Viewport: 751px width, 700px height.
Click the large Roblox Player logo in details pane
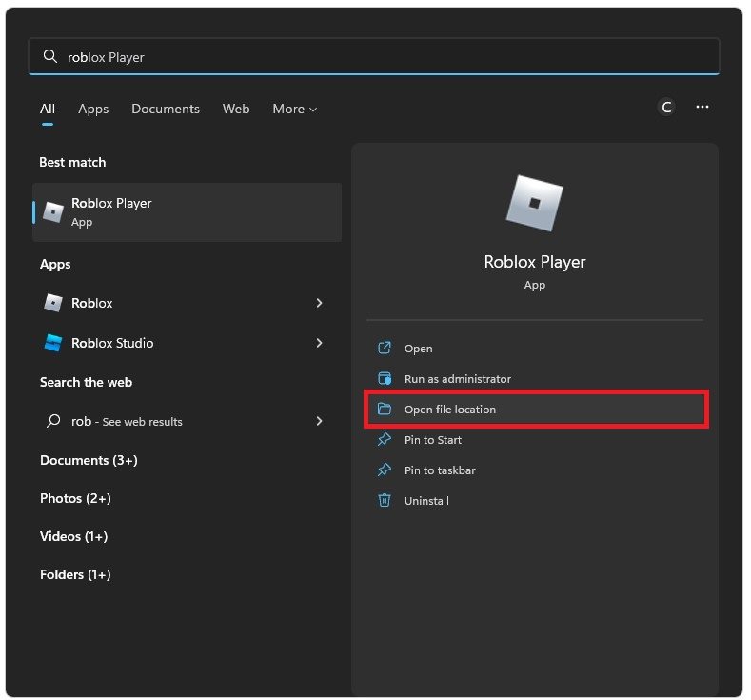tap(534, 203)
